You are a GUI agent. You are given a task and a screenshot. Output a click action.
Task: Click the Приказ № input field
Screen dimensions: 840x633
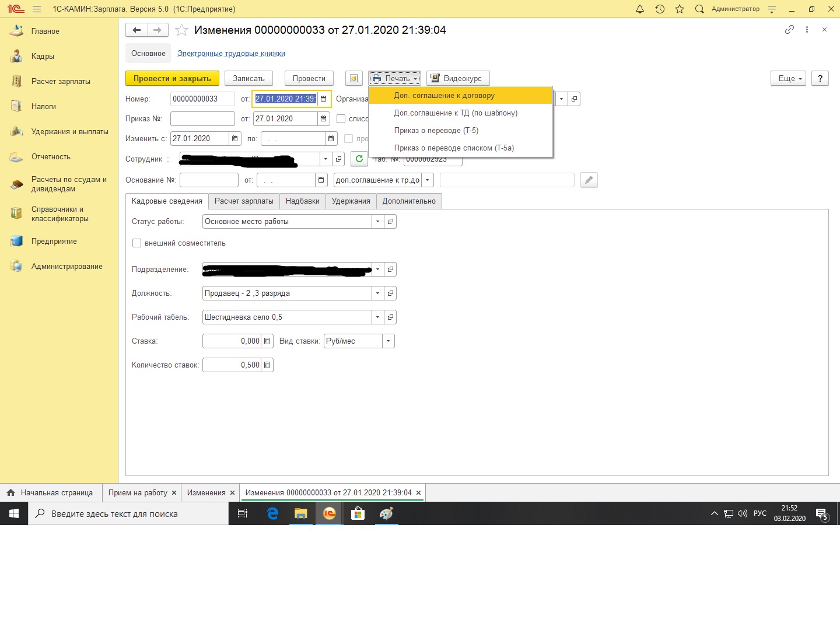[x=202, y=119]
